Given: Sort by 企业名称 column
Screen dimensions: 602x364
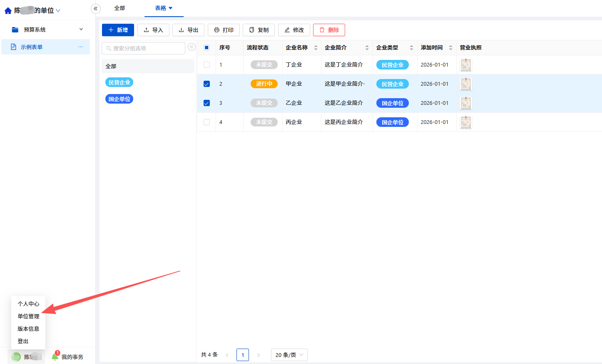Looking at the screenshot, I should tap(316, 48).
